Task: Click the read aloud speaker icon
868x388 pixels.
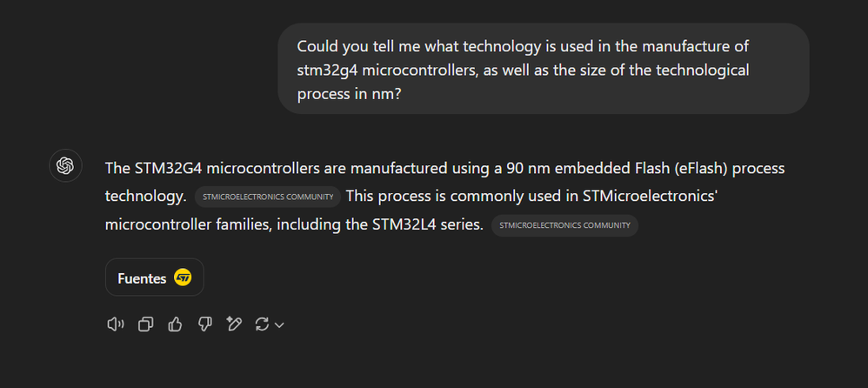Action: [115, 324]
